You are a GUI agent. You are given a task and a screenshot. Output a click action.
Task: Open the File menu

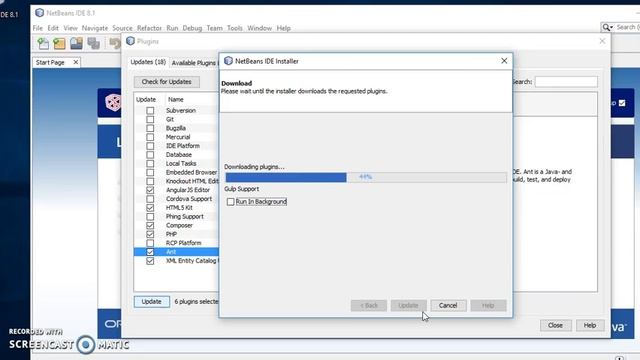pyautogui.click(x=38, y=28)
